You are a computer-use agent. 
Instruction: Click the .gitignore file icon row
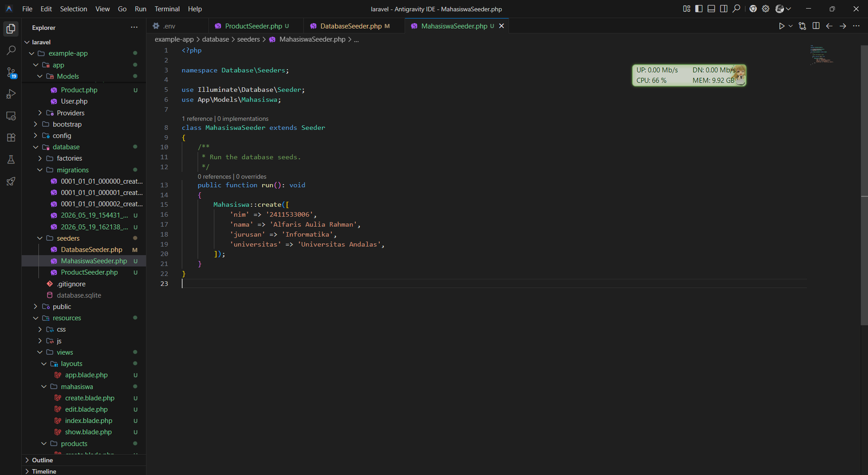pyautogui.click(x=84, y=284)
